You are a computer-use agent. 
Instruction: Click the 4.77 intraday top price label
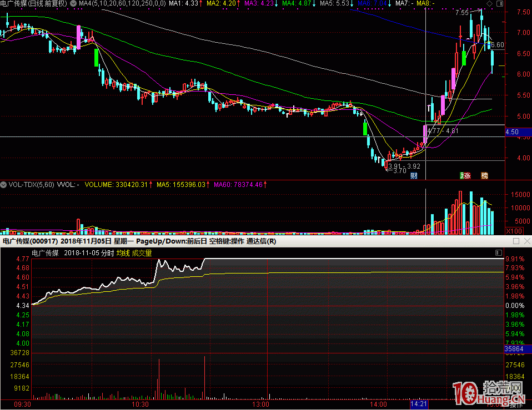(x=23, y=259)
